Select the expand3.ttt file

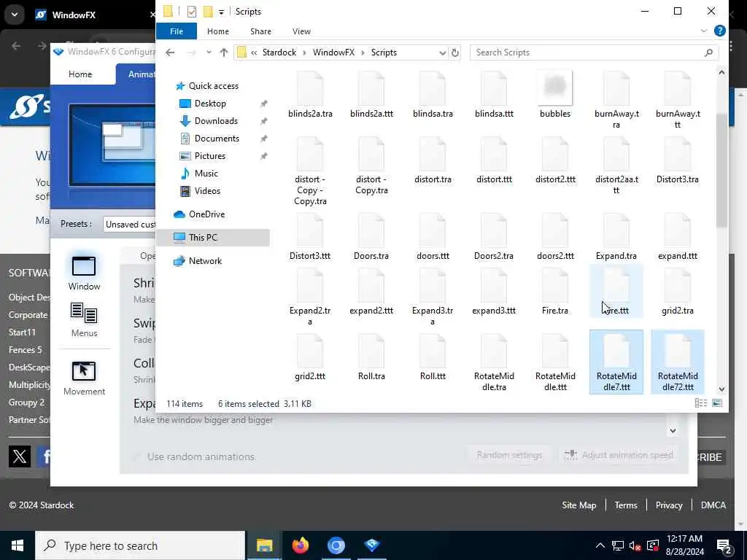(x=494, y=292)
